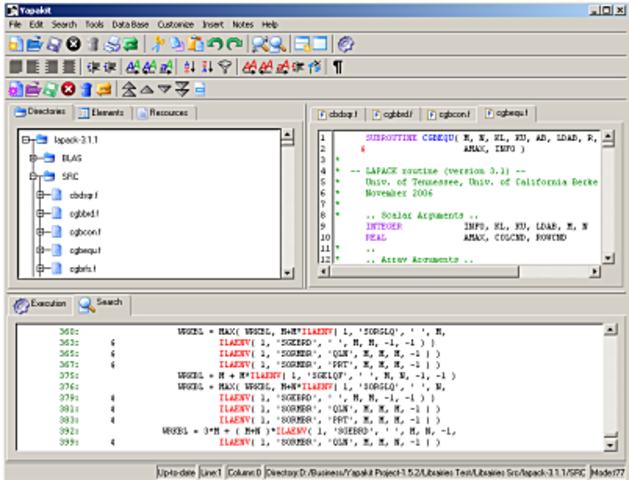
Task: Close project with the red X circle
Action: point(68,89)
